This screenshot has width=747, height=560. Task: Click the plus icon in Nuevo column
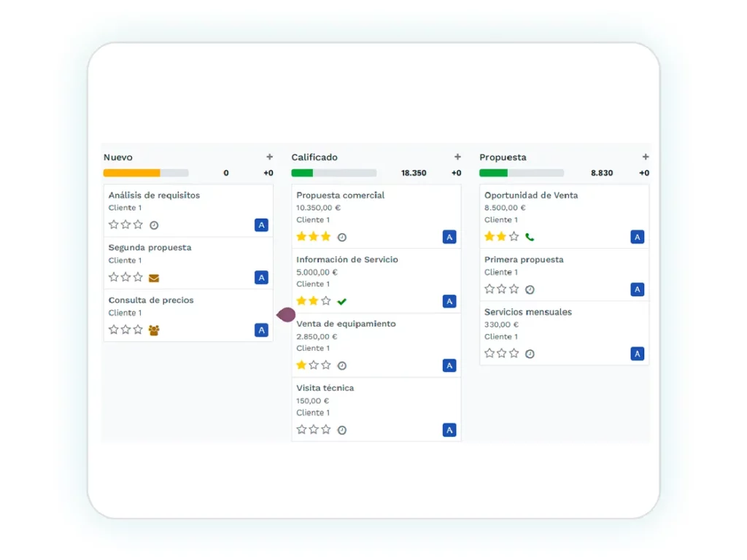[269, 157]
